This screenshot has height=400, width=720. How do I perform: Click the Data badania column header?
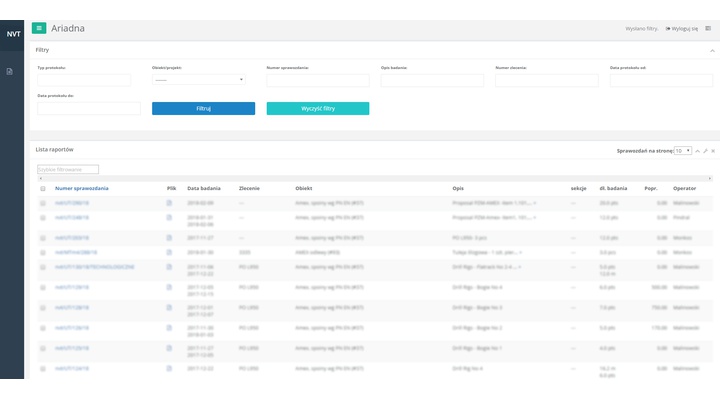click(x=204, y=188)
